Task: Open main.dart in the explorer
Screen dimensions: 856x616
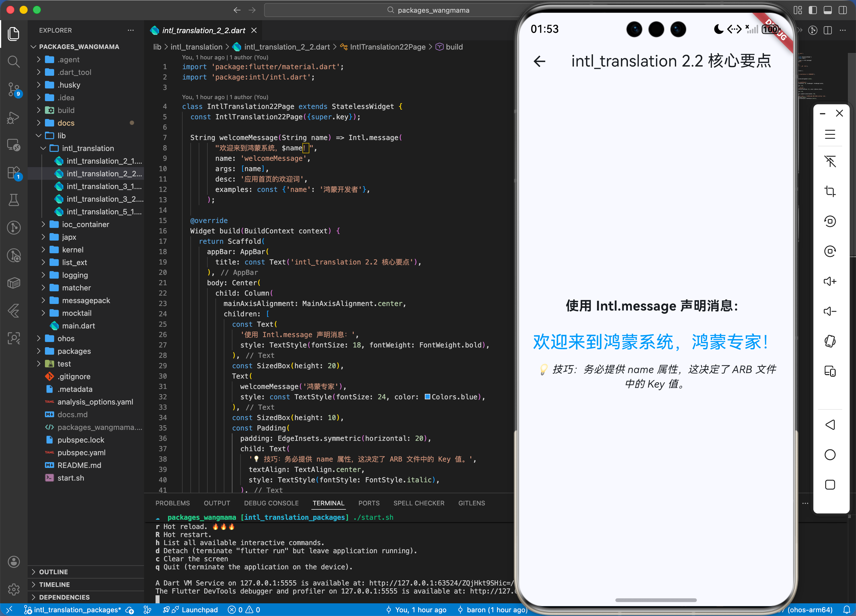Action: point(86,326)
